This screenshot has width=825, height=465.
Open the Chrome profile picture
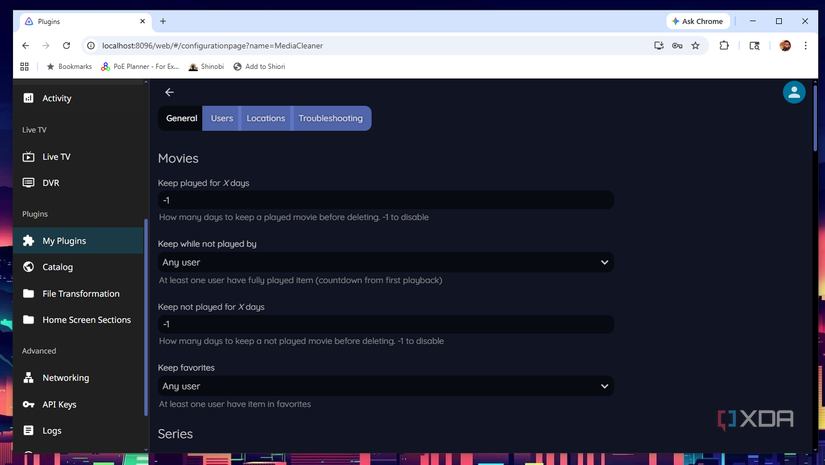click(785, 46)
